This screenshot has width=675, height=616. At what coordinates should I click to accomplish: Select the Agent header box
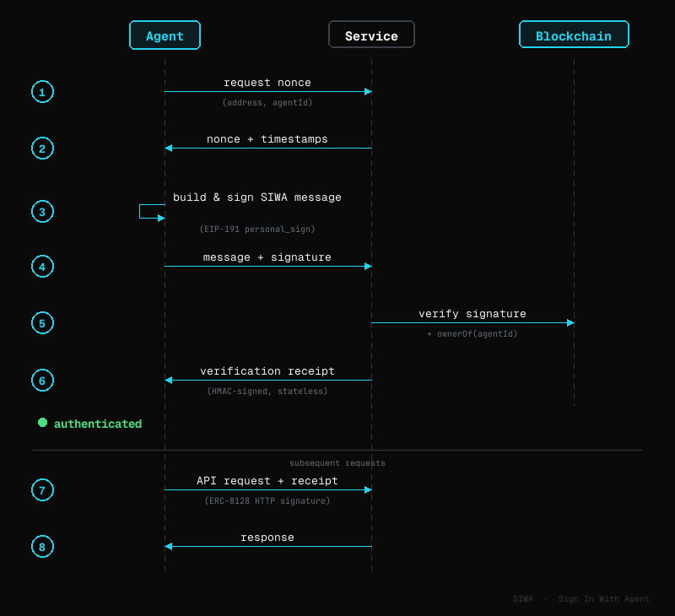pyautogui.click(x=165, y=35)
